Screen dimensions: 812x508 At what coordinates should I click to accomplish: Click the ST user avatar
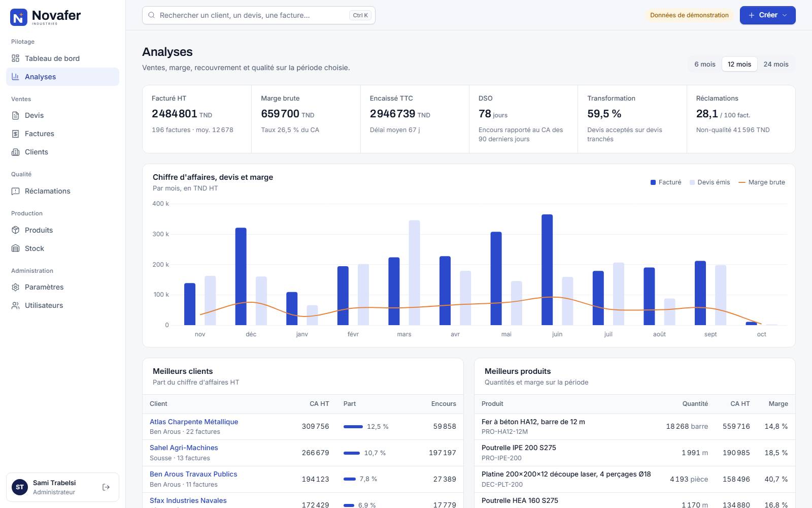click(x=20, y=487)
